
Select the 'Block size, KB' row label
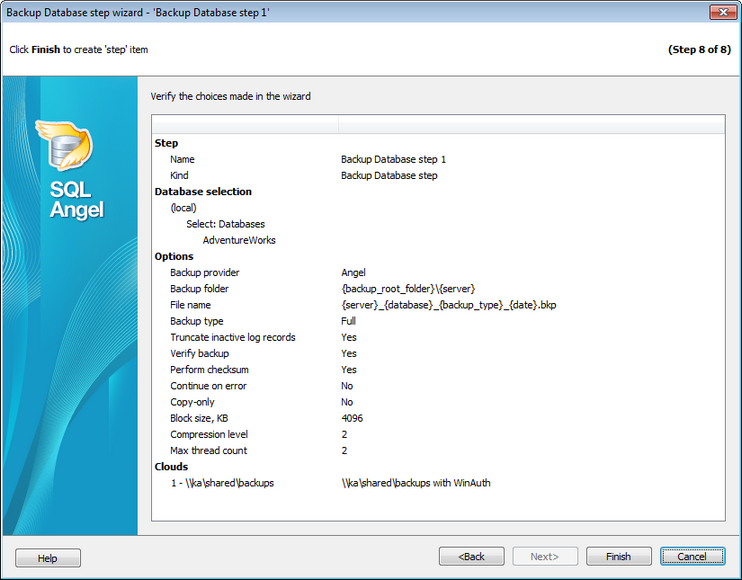(x=199, y=418)
